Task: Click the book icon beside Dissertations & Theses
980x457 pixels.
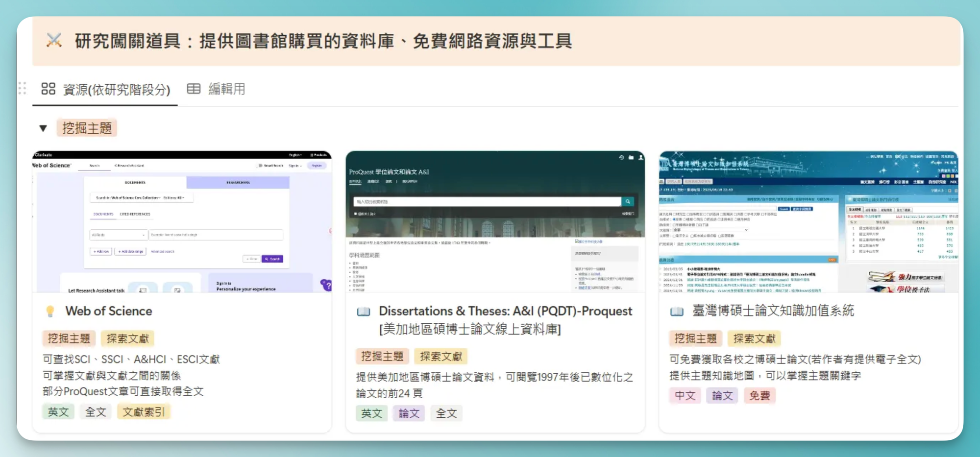Action: [364, 312]
